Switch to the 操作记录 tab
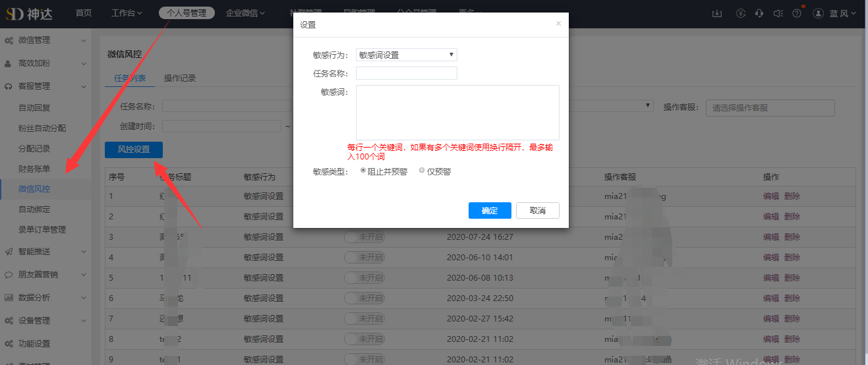Screen dimensions: 868x365 (180, 78)
